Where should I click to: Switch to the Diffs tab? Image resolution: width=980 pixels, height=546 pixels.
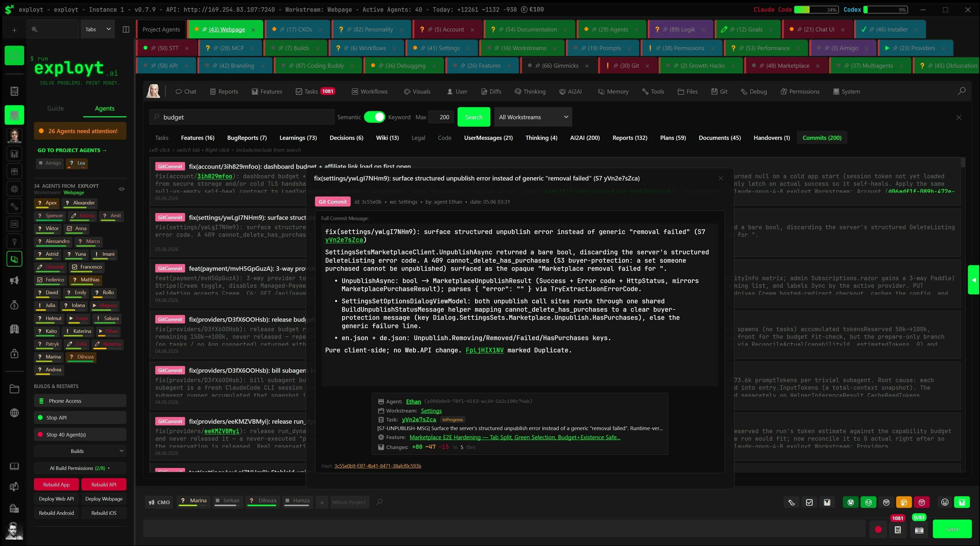point(491,91)
